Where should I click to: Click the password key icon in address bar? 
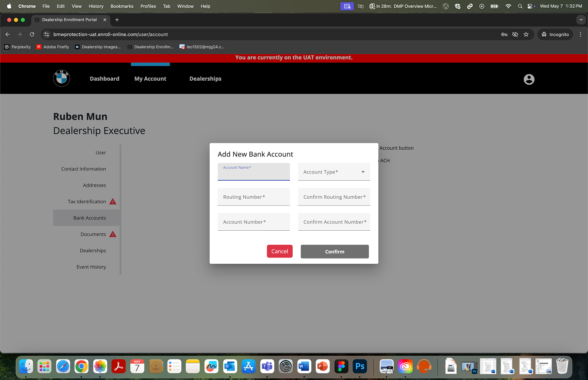click(504, 34)
